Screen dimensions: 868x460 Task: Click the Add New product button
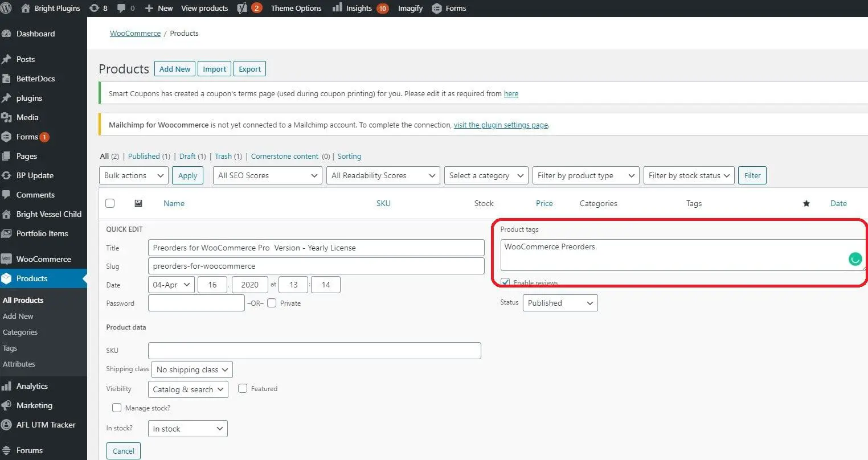coord(174,68)
